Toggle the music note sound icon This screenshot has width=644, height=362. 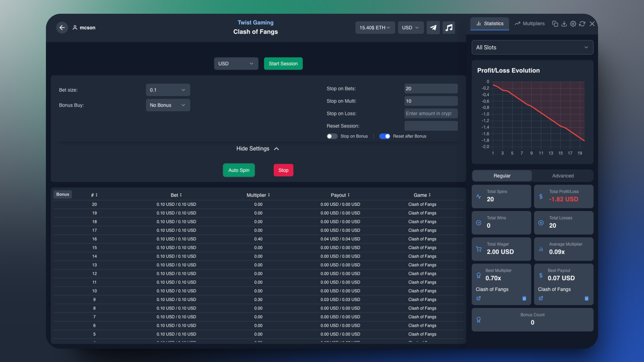pos(449,27)
